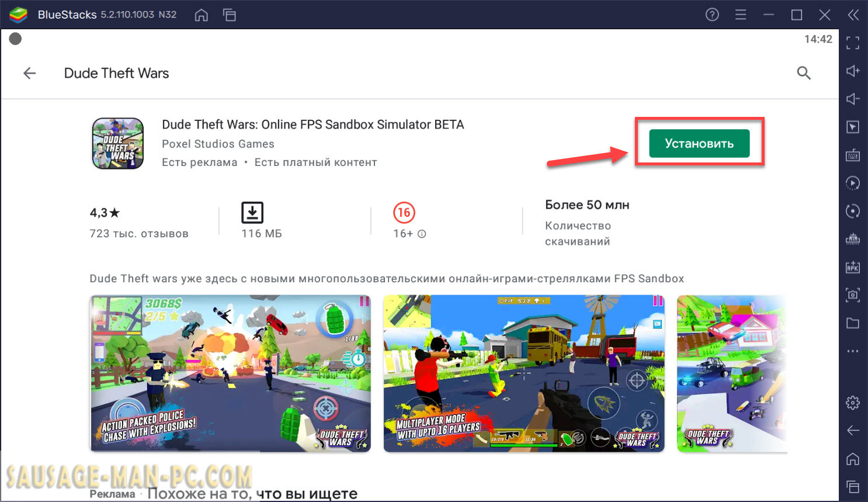Open the game controls keyboard icon

(x=853, y=155)
